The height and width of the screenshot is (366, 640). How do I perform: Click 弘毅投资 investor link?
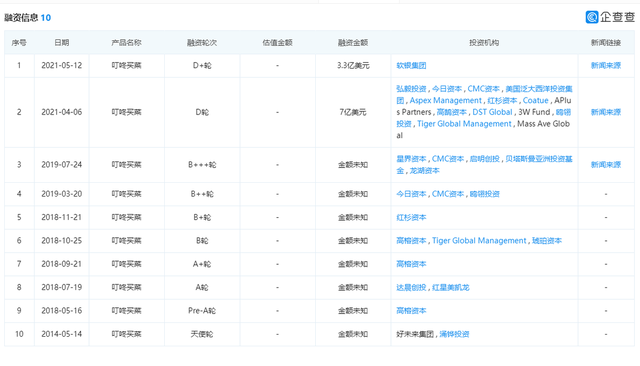click(x=411, y=89)
